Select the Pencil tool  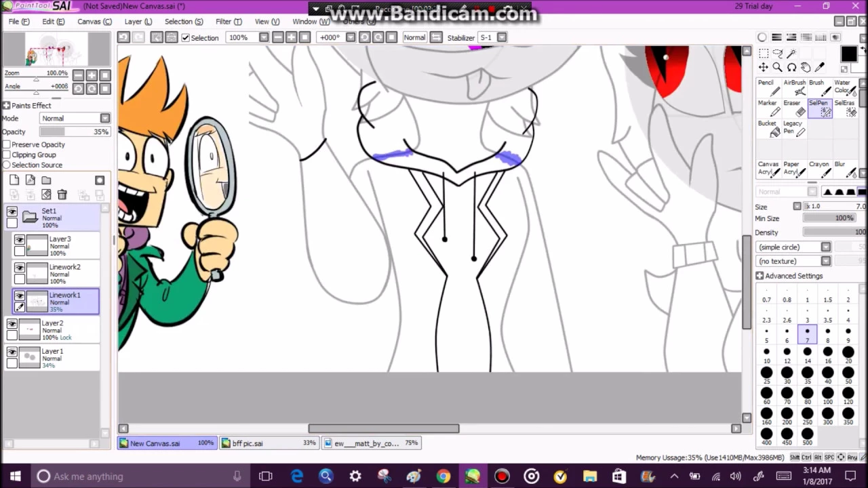click(x=768, y=87)
